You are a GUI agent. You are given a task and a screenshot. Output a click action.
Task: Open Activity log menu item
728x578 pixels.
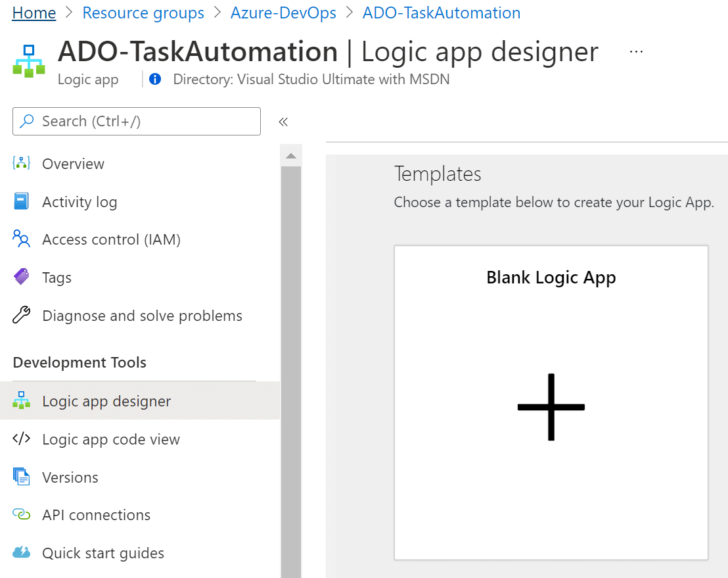(139, 202)
